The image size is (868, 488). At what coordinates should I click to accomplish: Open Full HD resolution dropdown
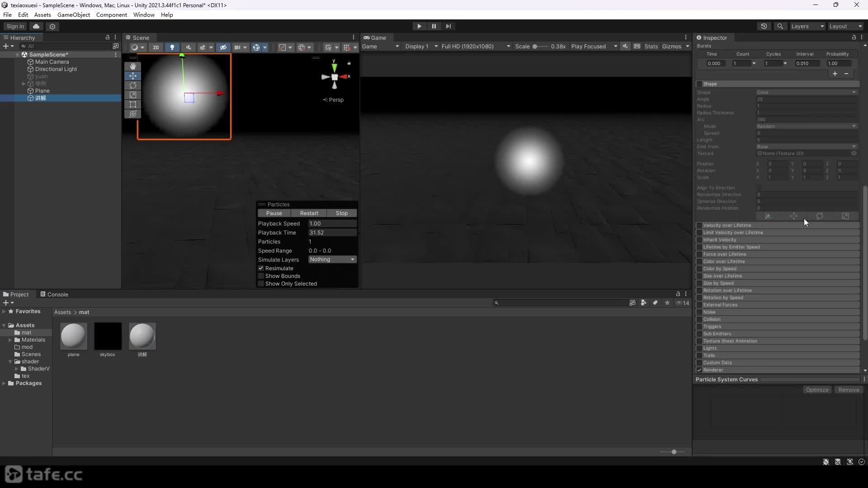pos(476,46)
